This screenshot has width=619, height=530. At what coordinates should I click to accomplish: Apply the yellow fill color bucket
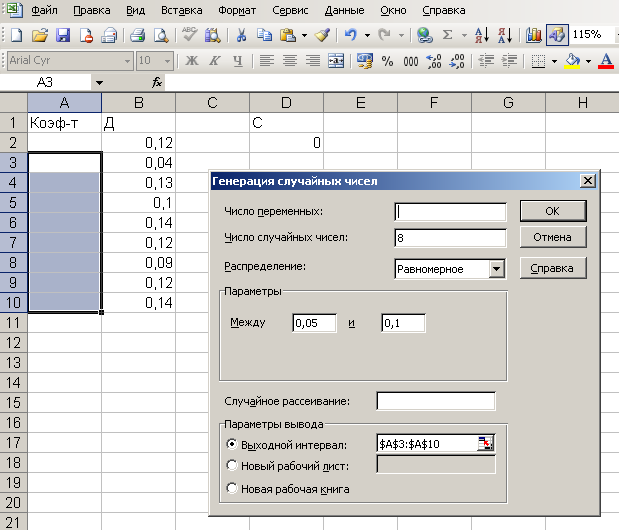(x=572, y=61)
